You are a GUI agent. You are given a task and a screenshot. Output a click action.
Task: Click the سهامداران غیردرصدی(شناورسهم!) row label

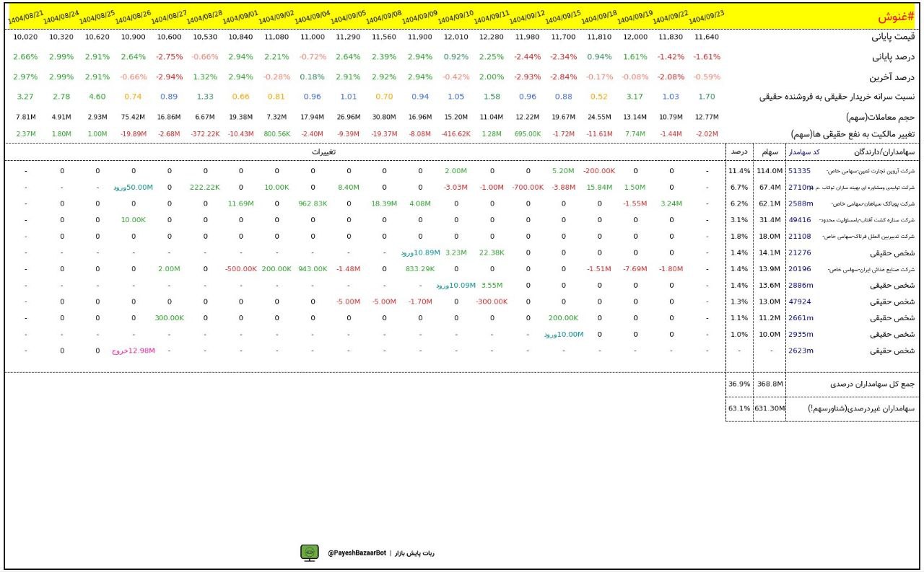pos(863,408)
